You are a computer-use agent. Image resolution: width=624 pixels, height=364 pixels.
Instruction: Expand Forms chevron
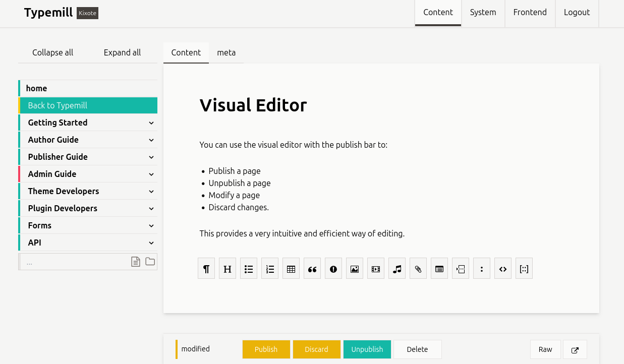point(151,225)
